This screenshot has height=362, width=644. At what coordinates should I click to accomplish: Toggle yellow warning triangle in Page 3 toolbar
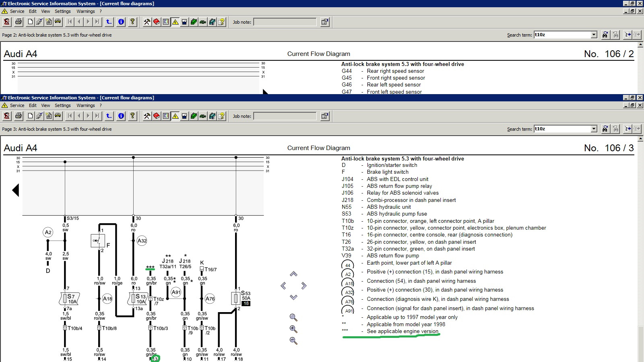[175, 116]
